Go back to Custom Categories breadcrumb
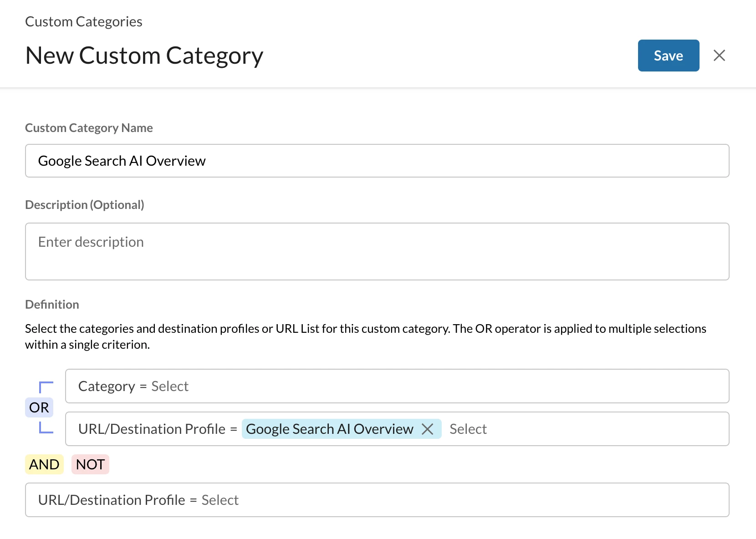This screenshot has width=756, height=539. (84, 22)
